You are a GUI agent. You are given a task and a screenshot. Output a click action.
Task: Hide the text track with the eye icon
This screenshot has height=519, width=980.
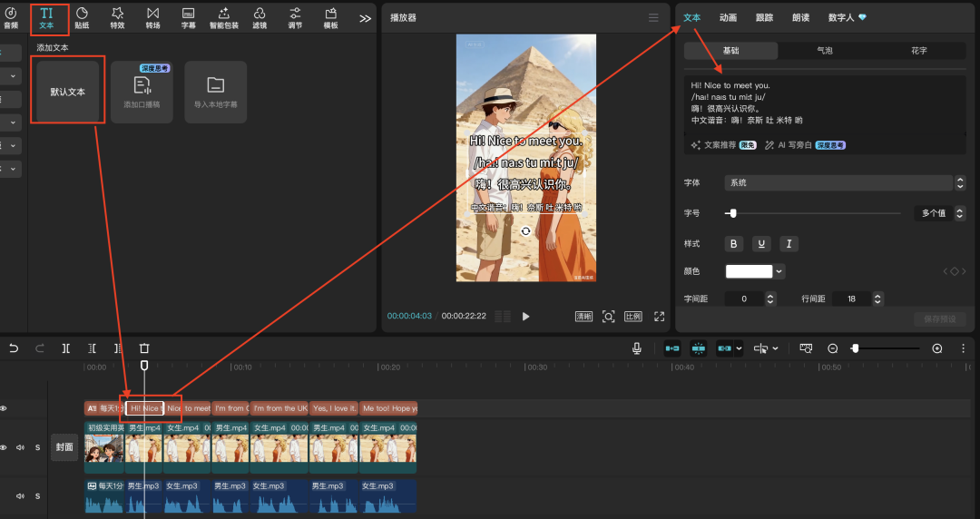pyautogui.click(x=4, y=408)
